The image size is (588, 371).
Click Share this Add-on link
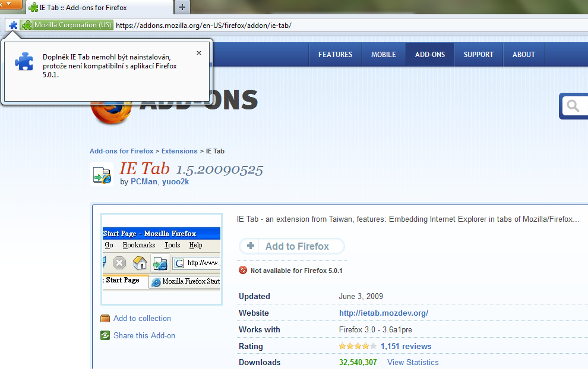144,336
